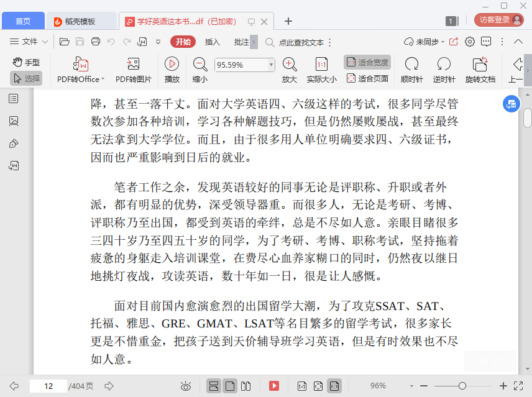Rotate page clockwise (顺时针)
This screenshot has height=397, width=532.
(x=411, y=70)
